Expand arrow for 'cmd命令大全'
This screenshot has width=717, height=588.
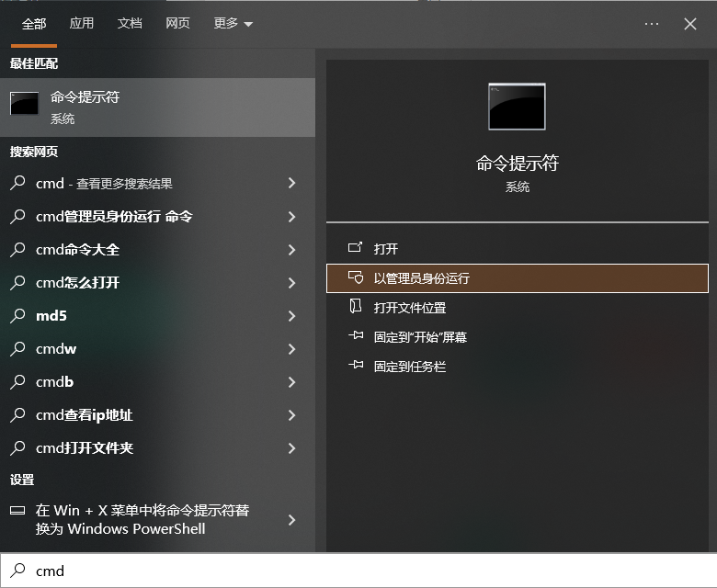pyautogui.click(x=291, y=250)
